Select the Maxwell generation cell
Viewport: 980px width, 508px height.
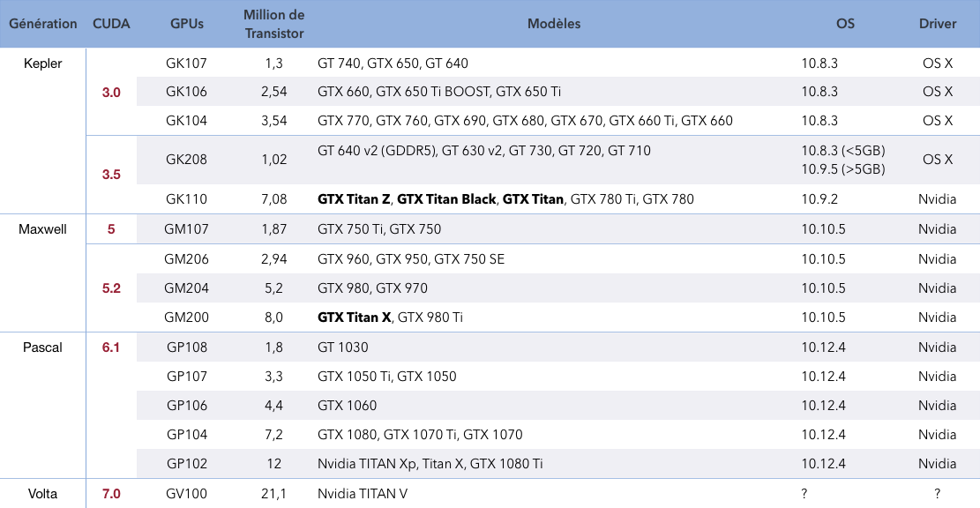pyautogui.click(x=42, y=228)
